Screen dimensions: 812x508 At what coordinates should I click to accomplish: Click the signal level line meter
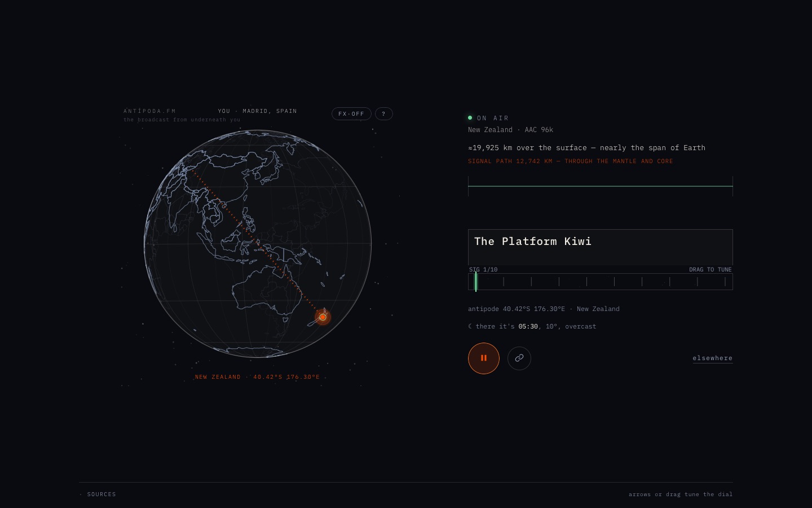click(601, 186)
